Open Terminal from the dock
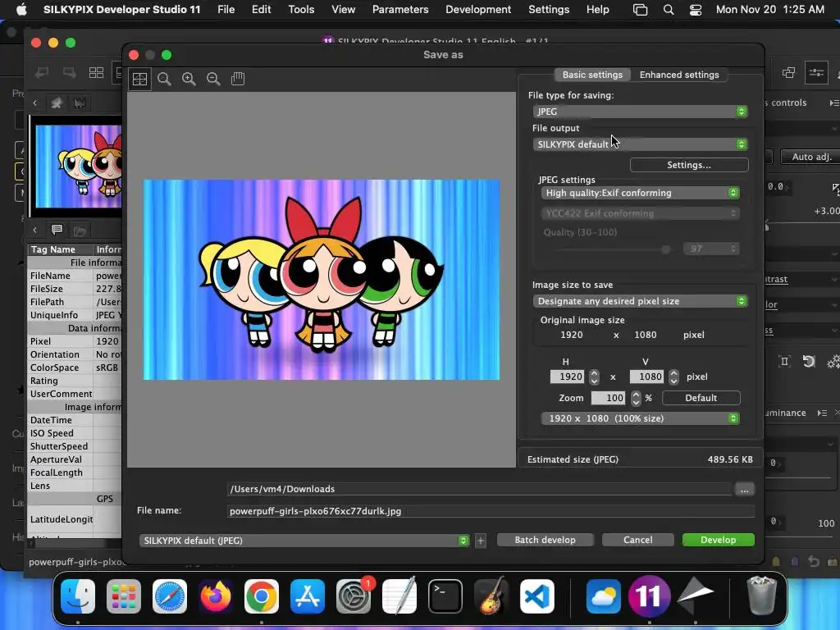The width and height of the screenshot is (840, 630). 445,596
